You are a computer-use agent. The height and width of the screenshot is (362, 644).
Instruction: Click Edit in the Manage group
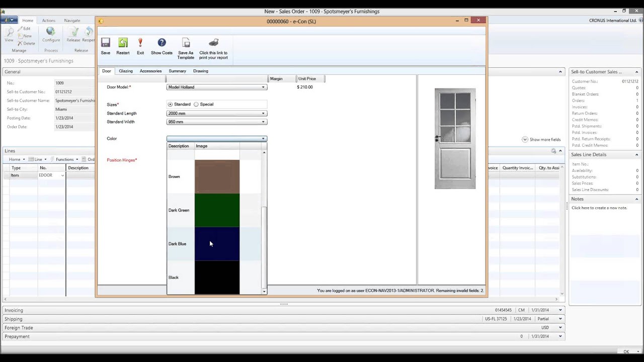click(x=24, y=29)
